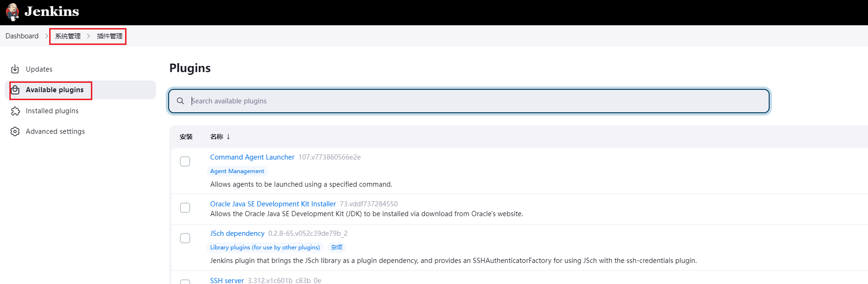The width and height of the screenshot is (868, 284).
Task: Select the JSch dependency plugin checkbox
Action: pyautogui.click(x=185, y=238)
